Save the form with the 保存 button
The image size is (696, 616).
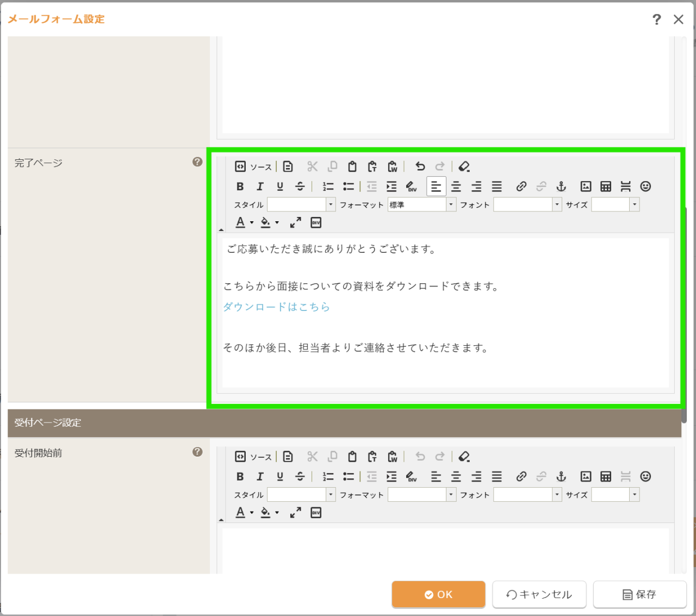tap(639, 594)
